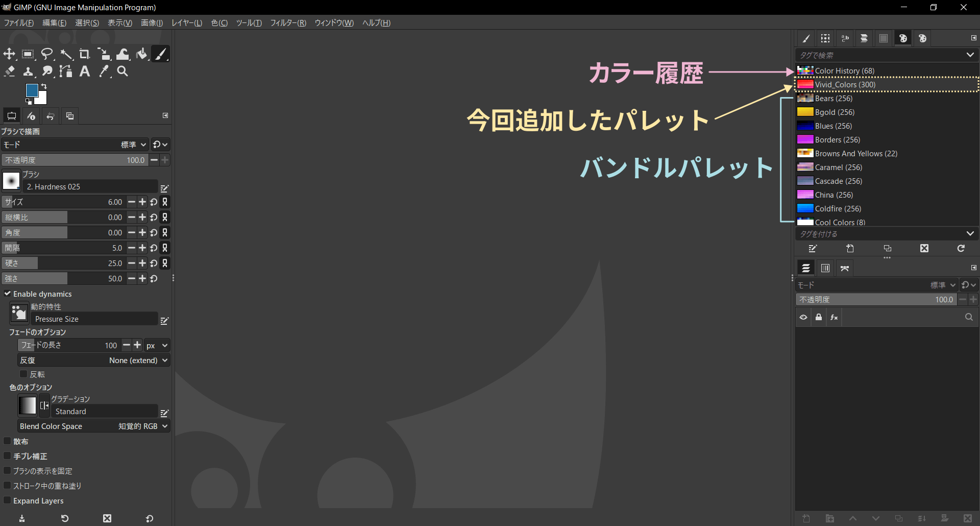This screenshot has height=526, width=980.
Task: Enable the 散布 checkbox
Action: (8, 441)
